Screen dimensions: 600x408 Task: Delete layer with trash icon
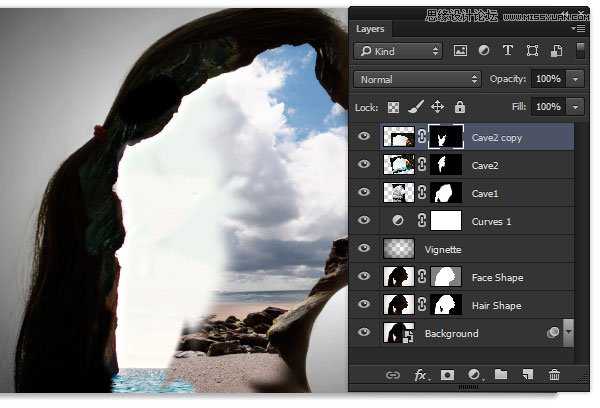coord(554,375)
